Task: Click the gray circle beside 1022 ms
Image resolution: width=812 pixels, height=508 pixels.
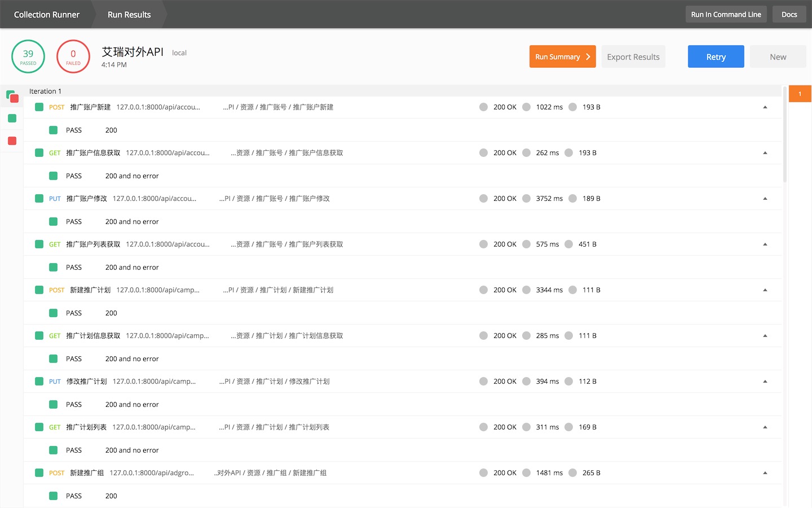Action: coord(526,107)
